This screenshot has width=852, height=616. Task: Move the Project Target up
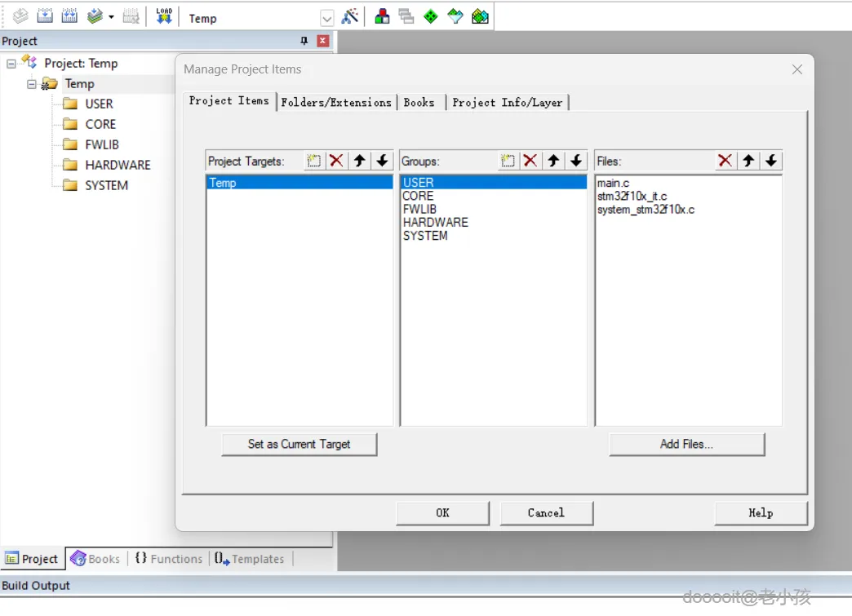point(359,161)
